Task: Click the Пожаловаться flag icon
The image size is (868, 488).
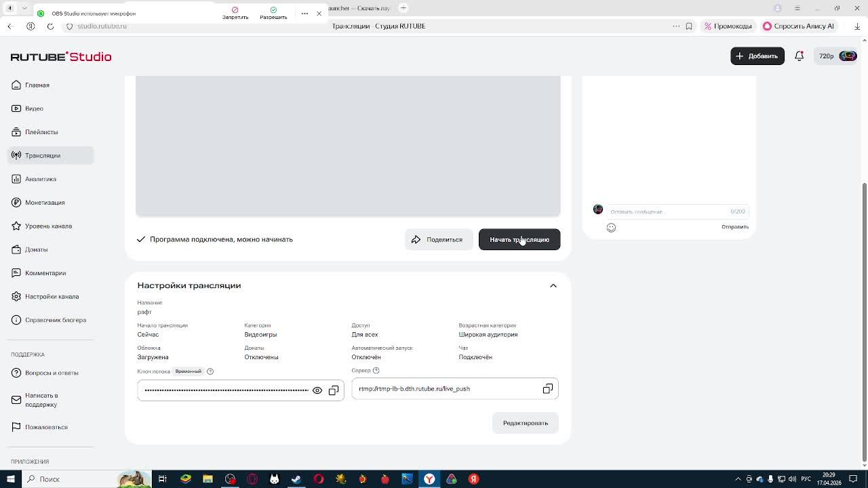Action: click(16, 427)
